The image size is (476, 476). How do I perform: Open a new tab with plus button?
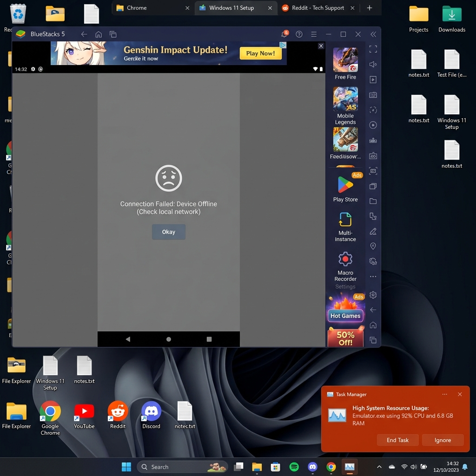click(370, 8)
